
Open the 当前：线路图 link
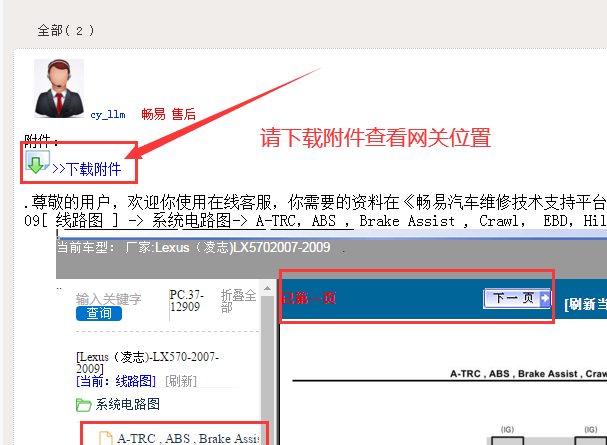(116, 381)
